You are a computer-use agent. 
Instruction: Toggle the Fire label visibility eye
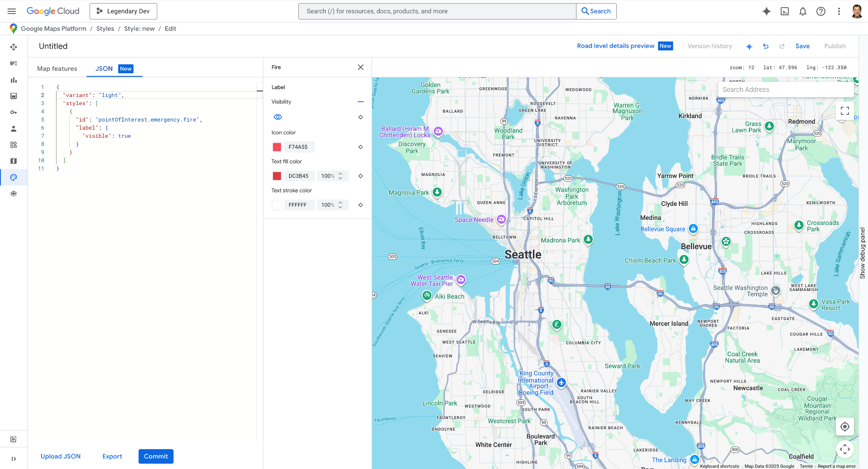(278, 117)
